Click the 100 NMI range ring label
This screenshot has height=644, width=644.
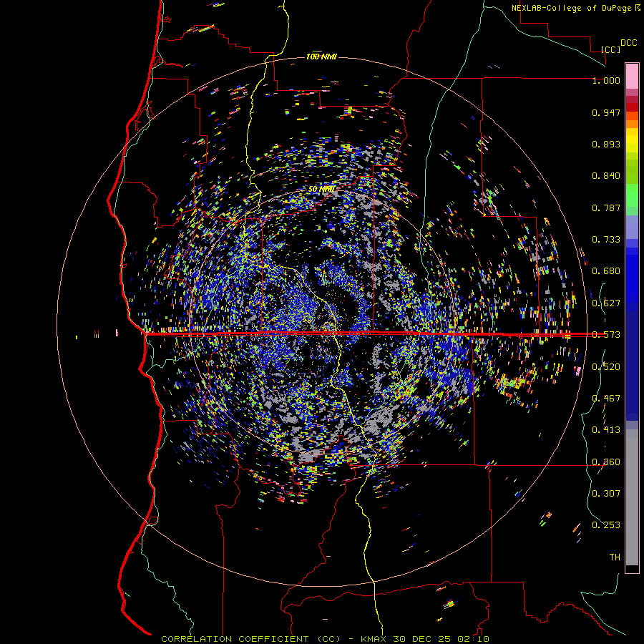click(x=321, y=57)
